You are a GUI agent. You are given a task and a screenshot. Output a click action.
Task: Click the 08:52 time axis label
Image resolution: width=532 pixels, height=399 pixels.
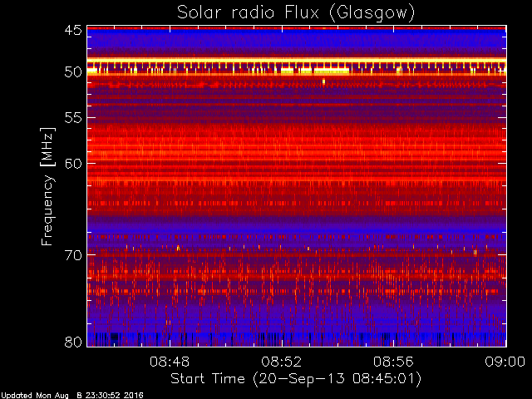click(x=281, y=362)
